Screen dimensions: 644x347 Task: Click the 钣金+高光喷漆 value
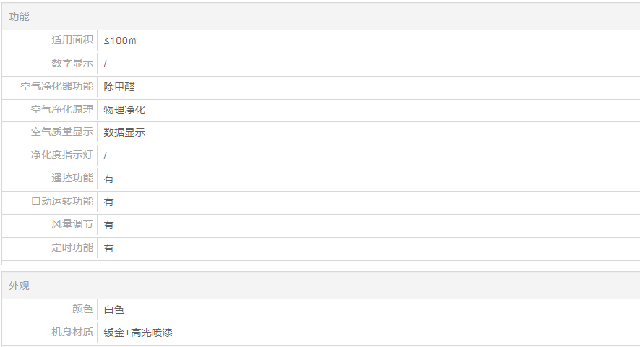138,333
